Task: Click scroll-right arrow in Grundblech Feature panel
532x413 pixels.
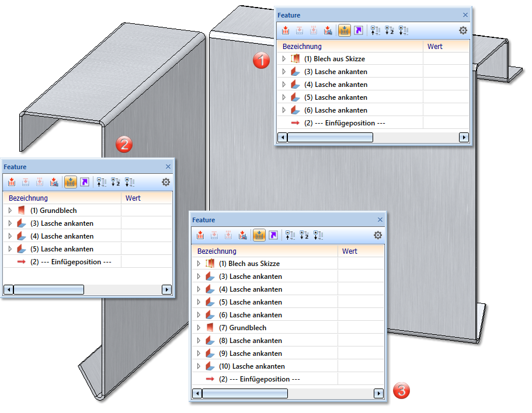Action: tap(166, 290)
